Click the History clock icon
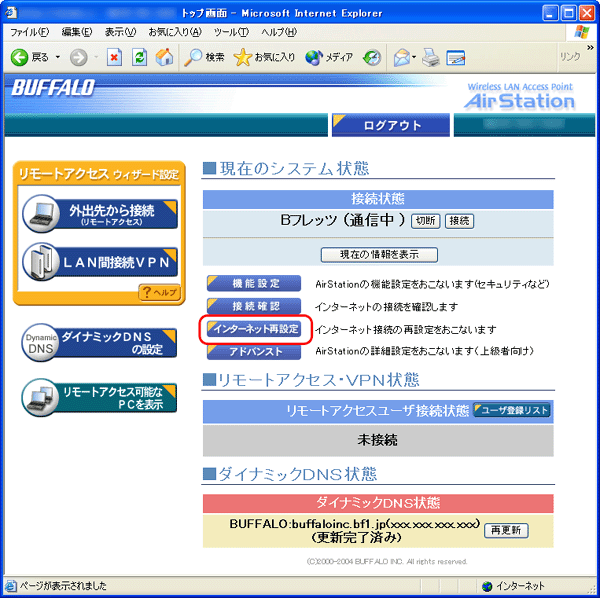Screen dimensions: 600x598 372,58
